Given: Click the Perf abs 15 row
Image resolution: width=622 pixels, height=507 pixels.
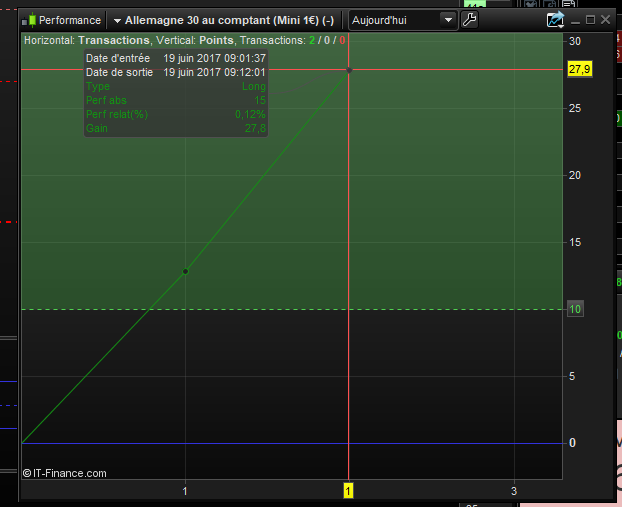Looking at the screenshot, I should 176,100.
